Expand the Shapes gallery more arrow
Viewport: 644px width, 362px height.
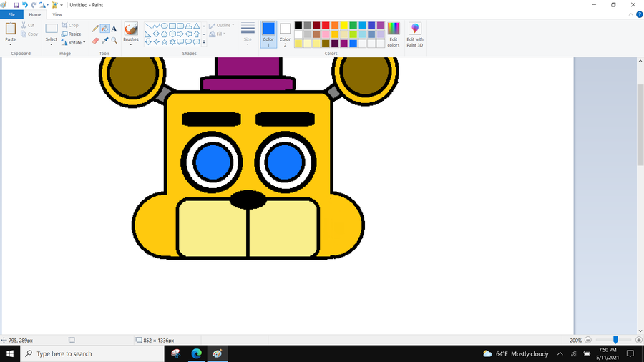coord(204,42)
